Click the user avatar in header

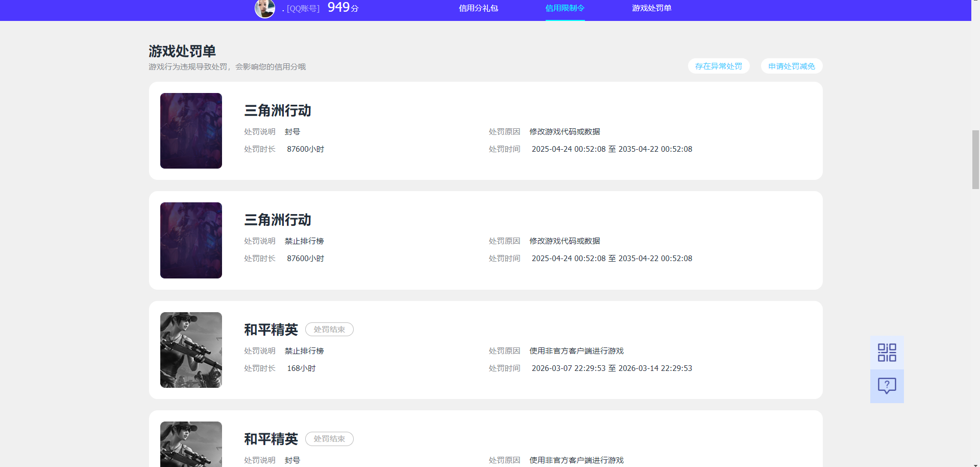point(265,8)
